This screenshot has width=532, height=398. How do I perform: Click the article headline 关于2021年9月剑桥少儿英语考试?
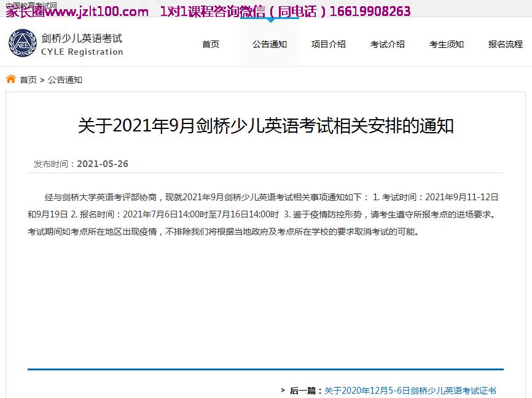pos(266,126)
